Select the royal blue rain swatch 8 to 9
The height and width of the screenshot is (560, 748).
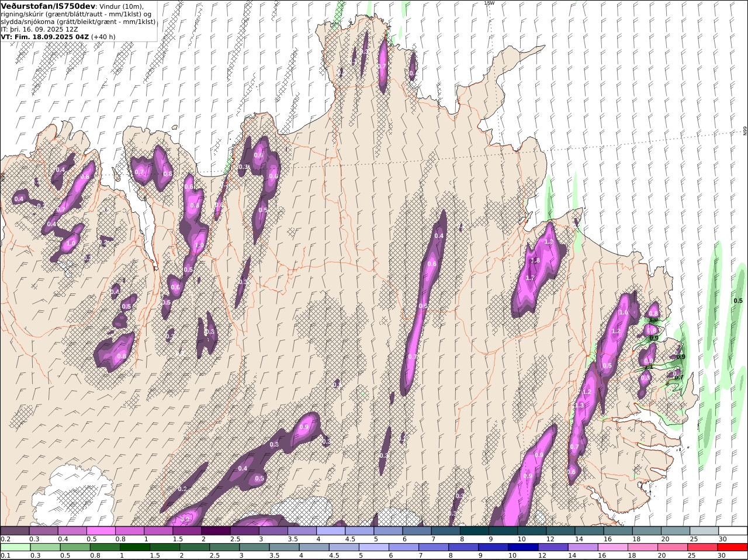pos(463,548)
